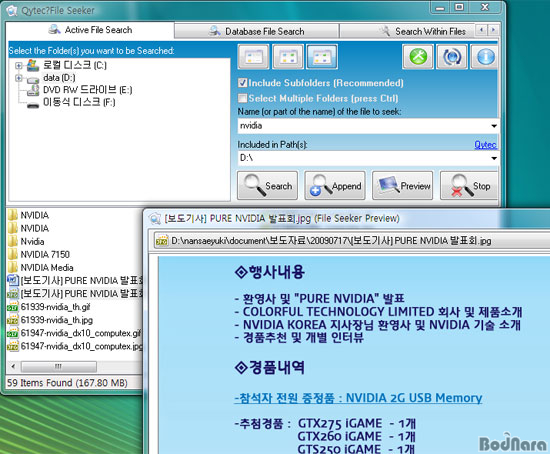550x454 pixels.
Task: Click the tab strip left scroll arrow
Action: pyautogui.click(x=482, y=30)
